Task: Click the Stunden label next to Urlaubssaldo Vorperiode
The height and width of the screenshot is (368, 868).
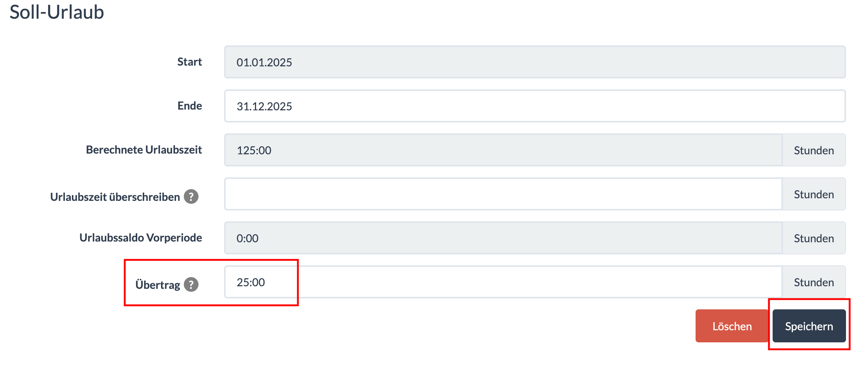Action: coord(814,238)
